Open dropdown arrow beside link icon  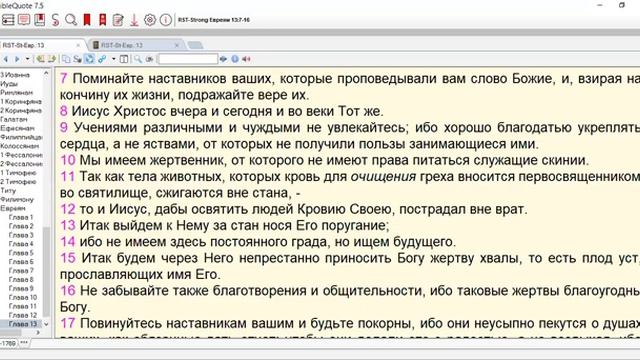click(113, 59)
